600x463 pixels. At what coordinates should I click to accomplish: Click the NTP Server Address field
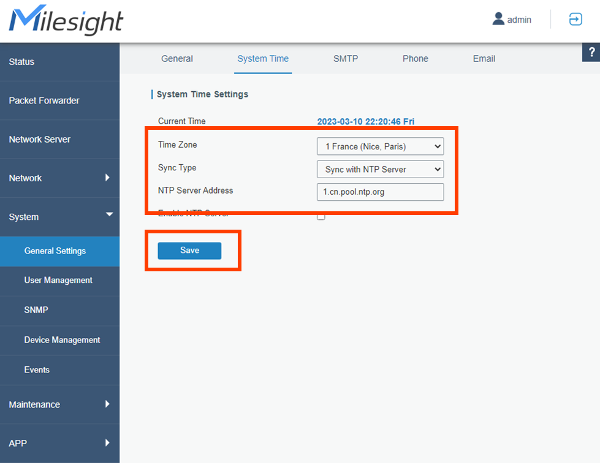(x=379, y=192)
